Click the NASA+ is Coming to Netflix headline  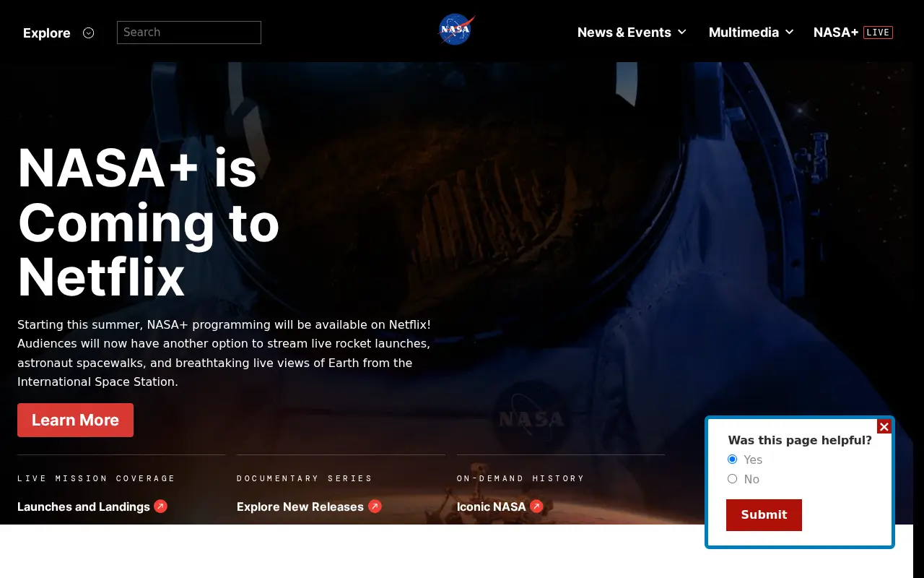(x=148, y=222)
